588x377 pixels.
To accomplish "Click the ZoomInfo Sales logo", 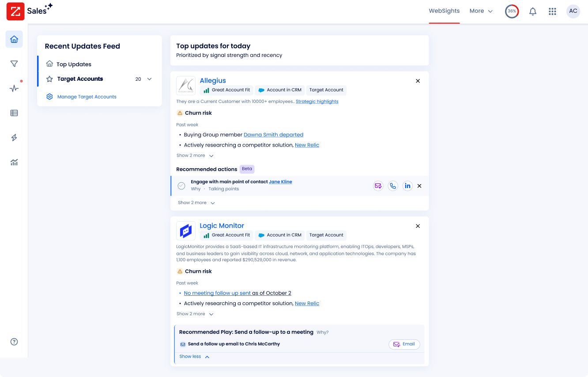I will 30,11.
